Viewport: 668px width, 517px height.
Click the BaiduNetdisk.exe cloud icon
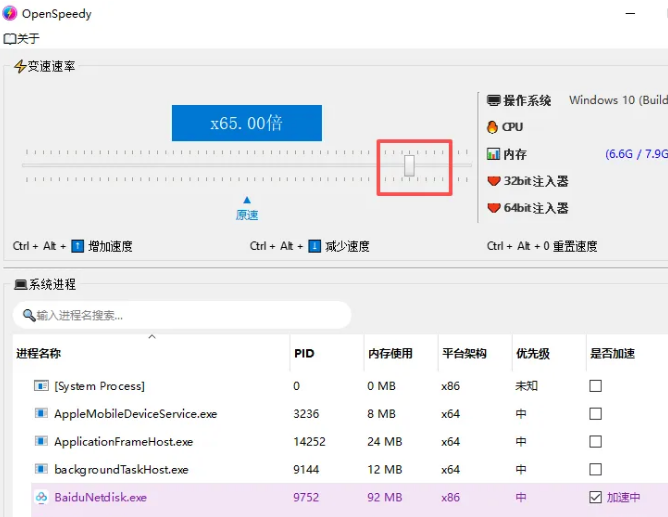(41, 497)
